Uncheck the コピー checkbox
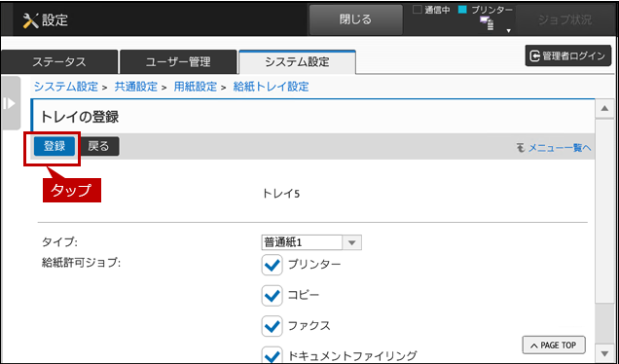This screenshot has width=619, height=364. [x=272, y=296]
